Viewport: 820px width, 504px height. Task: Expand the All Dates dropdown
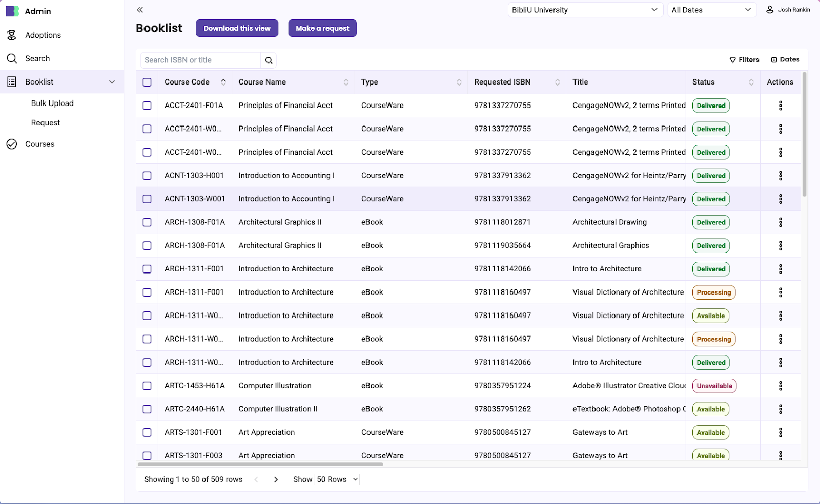(711, 10)
